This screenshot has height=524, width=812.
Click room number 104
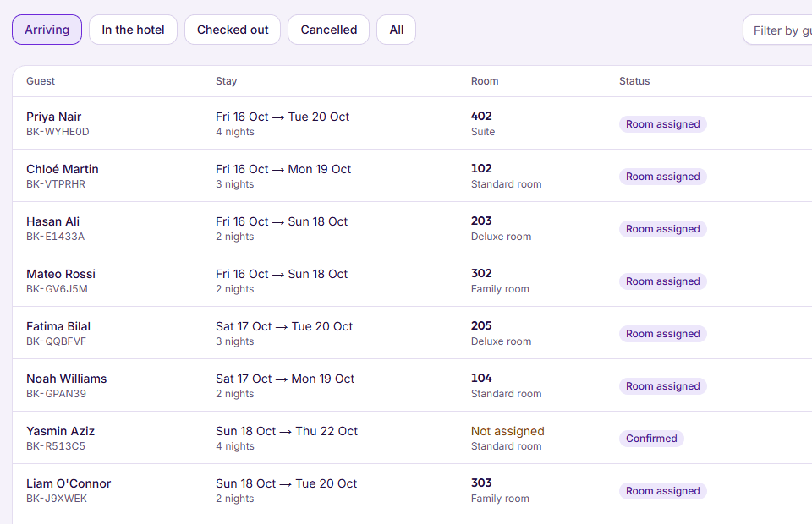click(x=481, y=378)
